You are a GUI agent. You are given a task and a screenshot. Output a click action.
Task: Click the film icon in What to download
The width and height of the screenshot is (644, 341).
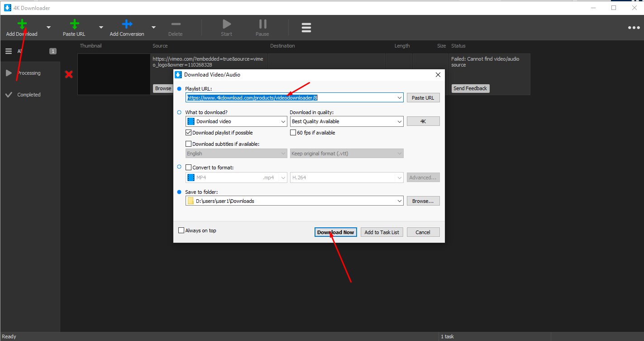coord(191,121)
